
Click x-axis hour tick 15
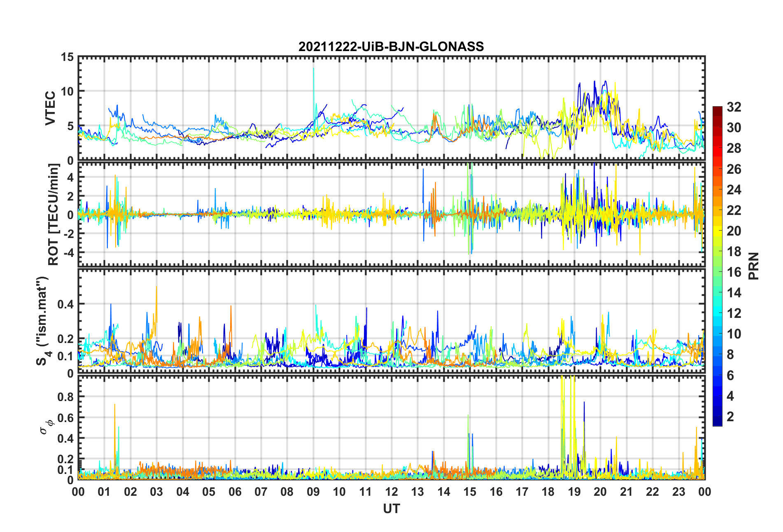pos(470,492)
